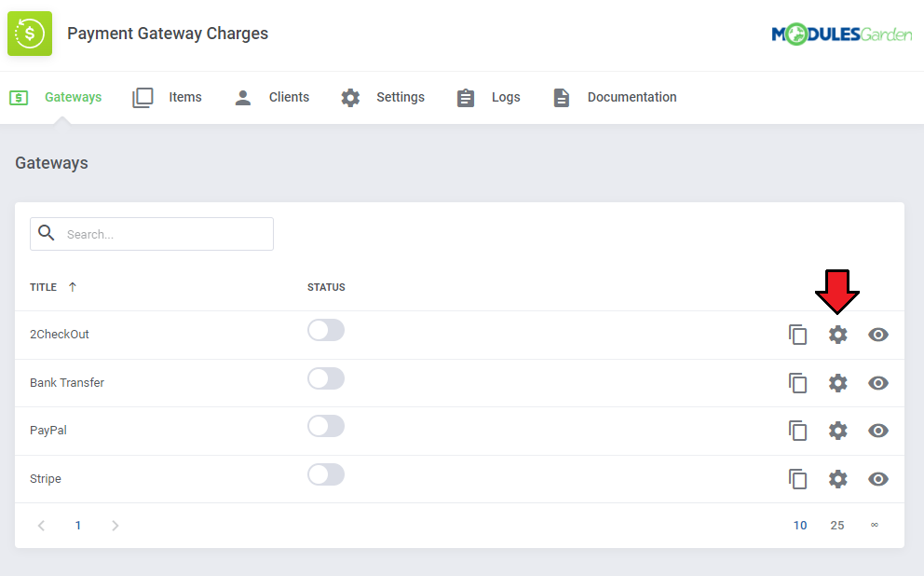Enable the Bank Transfer status switch

pos(326,378)
